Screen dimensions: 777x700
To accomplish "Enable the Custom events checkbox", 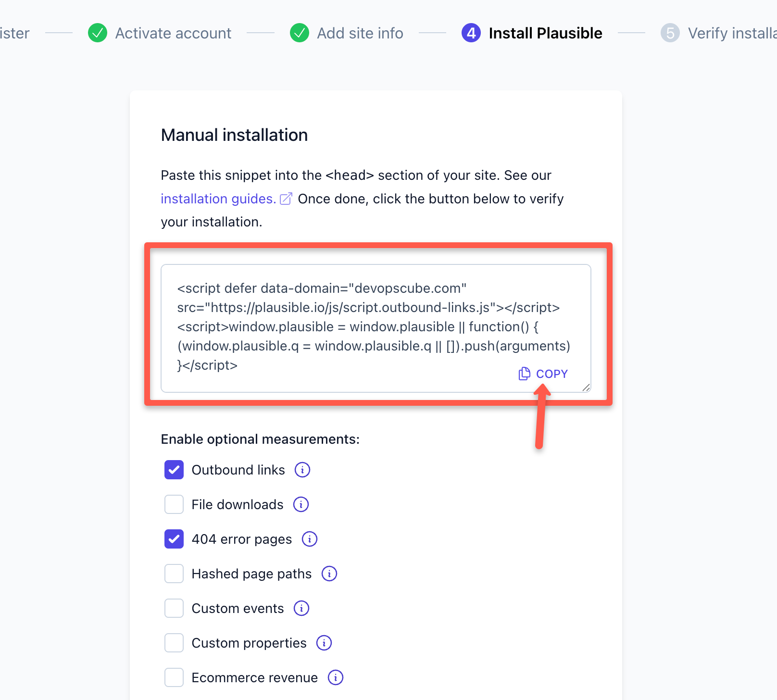I will (x=174, y=608).
